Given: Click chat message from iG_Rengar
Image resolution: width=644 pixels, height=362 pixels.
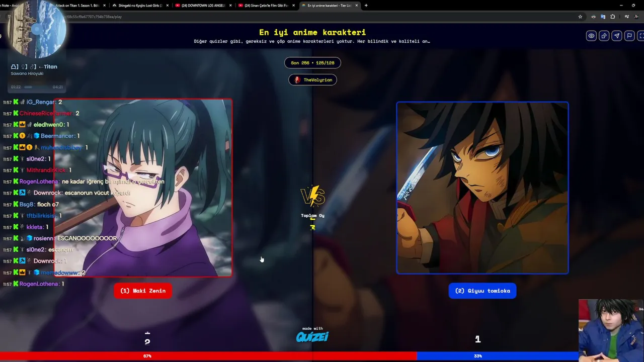Looking at the screenshot, I should [33, 102].
